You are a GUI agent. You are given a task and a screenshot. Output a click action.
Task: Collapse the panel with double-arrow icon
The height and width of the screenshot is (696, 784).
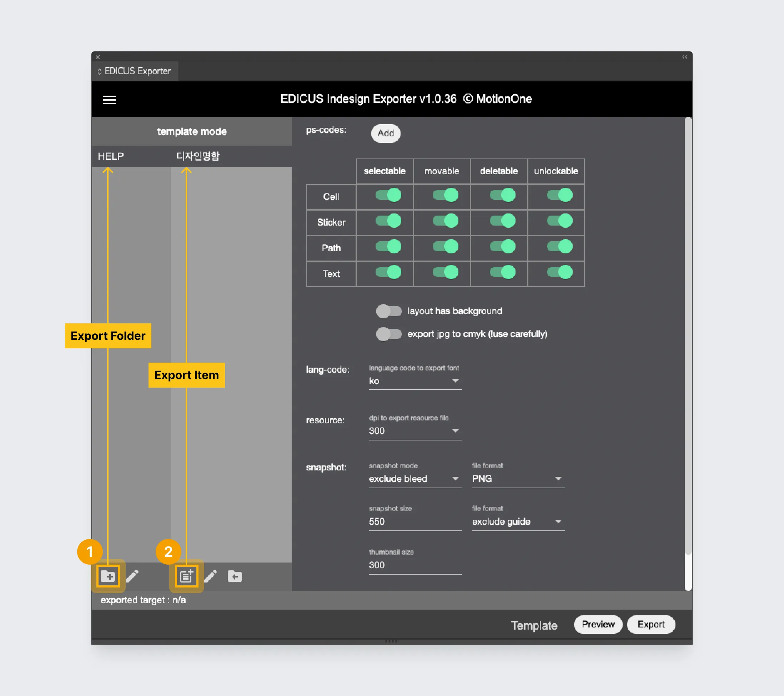click(x=684, y=57)
